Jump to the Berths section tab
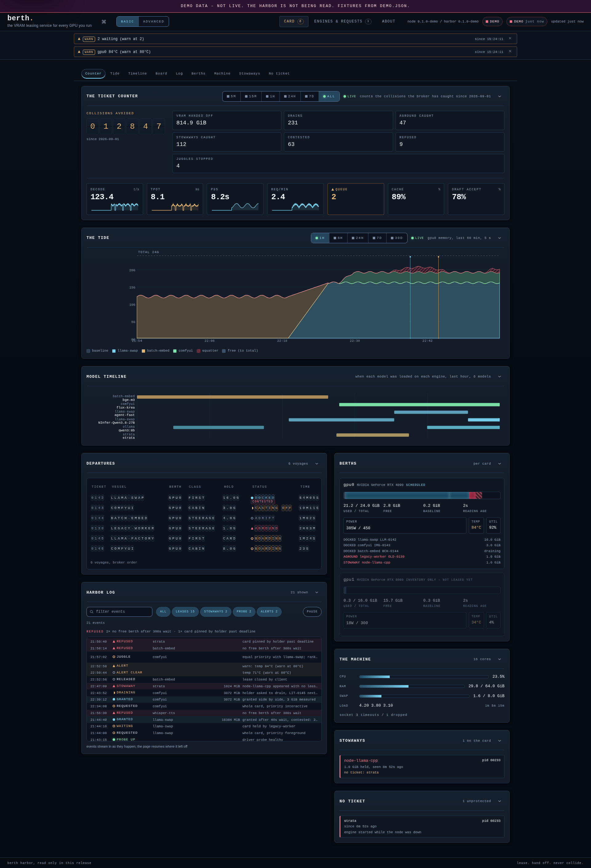The height and width of the screenshot is (868, 591). 198,74
